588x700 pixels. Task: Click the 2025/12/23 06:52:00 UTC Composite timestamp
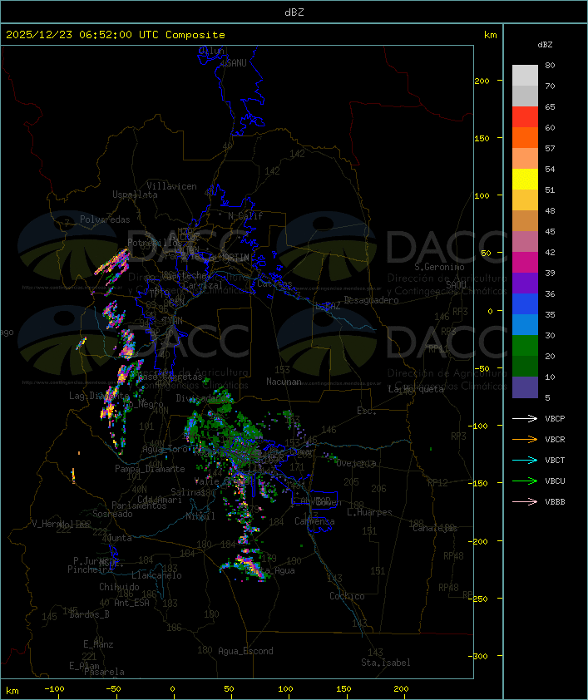[x=116, y=35]
